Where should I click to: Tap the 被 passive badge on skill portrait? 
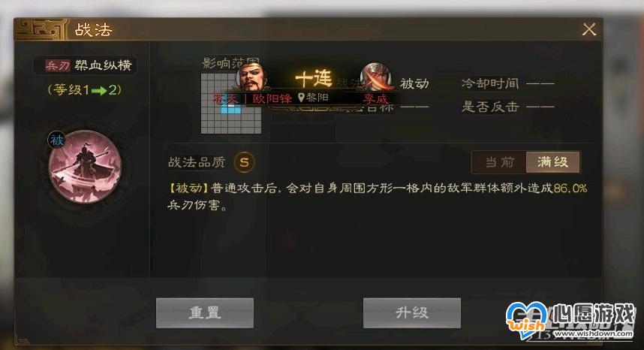[x=57, y=140]
